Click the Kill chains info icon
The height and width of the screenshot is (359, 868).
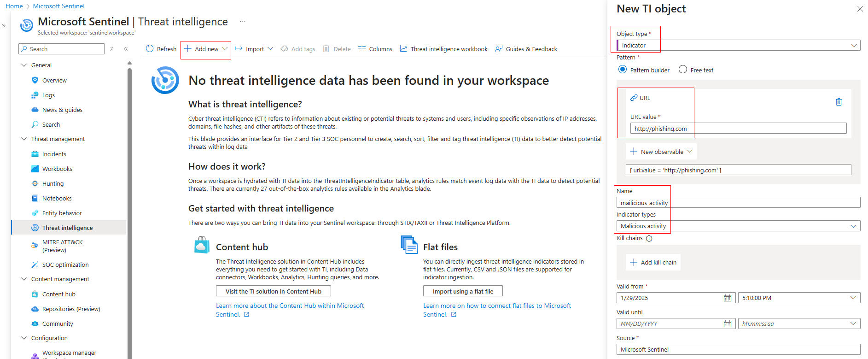(649, 239)
